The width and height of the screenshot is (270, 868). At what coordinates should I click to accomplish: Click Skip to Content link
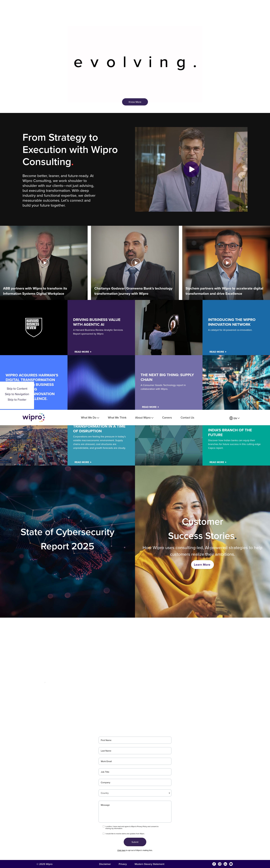17,389
